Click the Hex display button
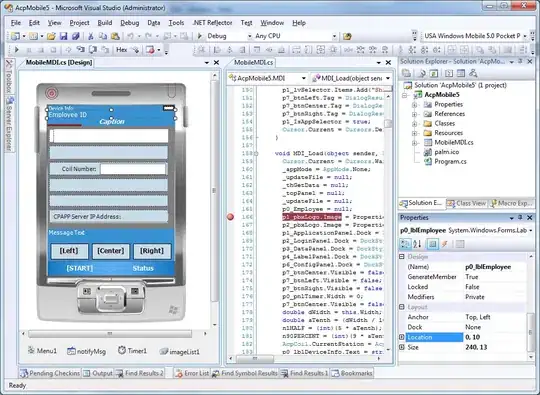 point(122,50)
